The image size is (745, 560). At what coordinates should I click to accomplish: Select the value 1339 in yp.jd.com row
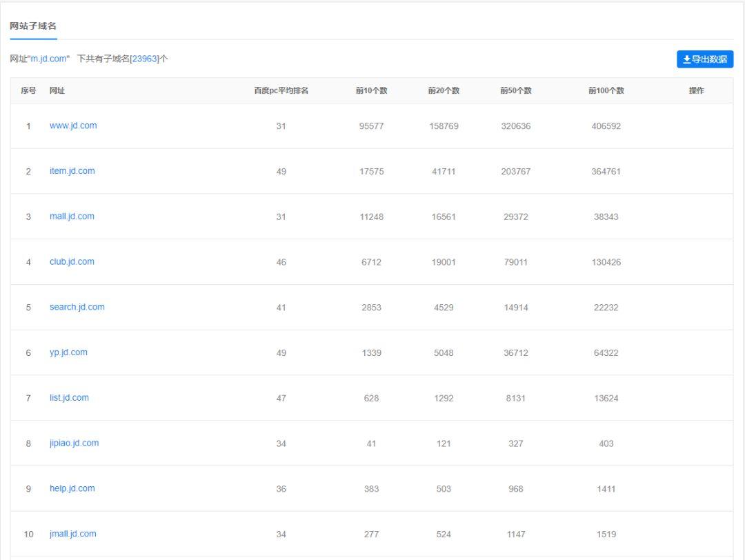(372, 353)
